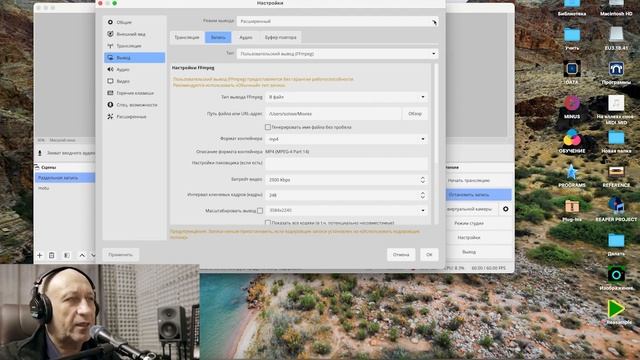Click the file path or URL field

tap(333, 114)
